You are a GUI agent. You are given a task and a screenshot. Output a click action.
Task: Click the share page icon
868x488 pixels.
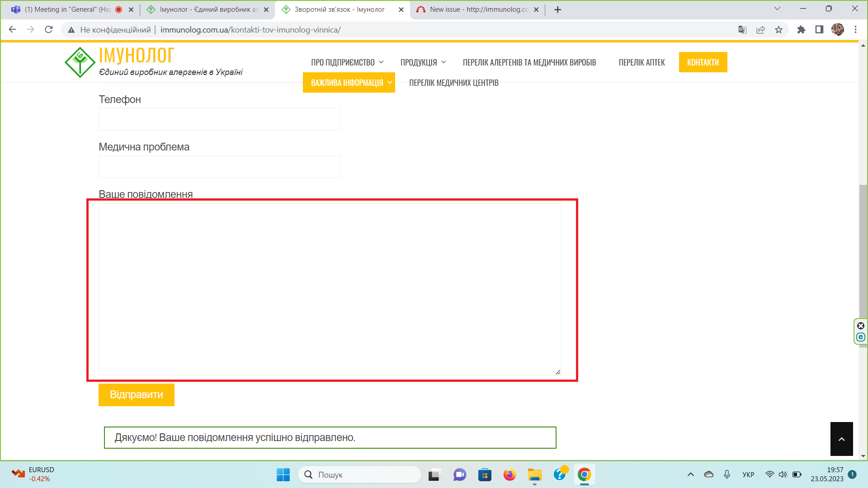coord(760,30)
